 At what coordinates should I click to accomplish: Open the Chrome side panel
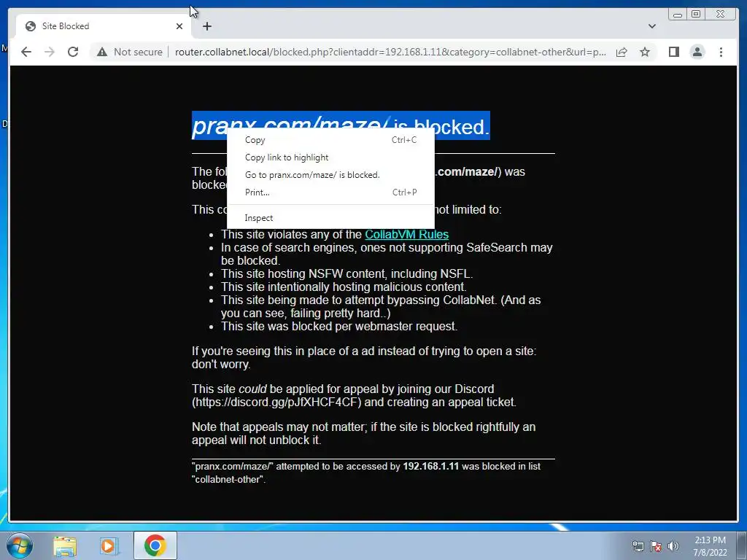pyautogui.click(x=673, y=52)
